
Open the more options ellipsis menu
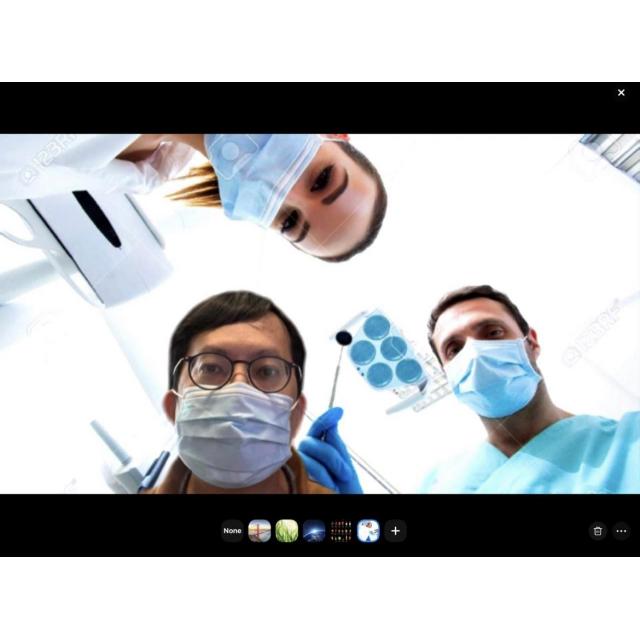[x=621, y=531]
